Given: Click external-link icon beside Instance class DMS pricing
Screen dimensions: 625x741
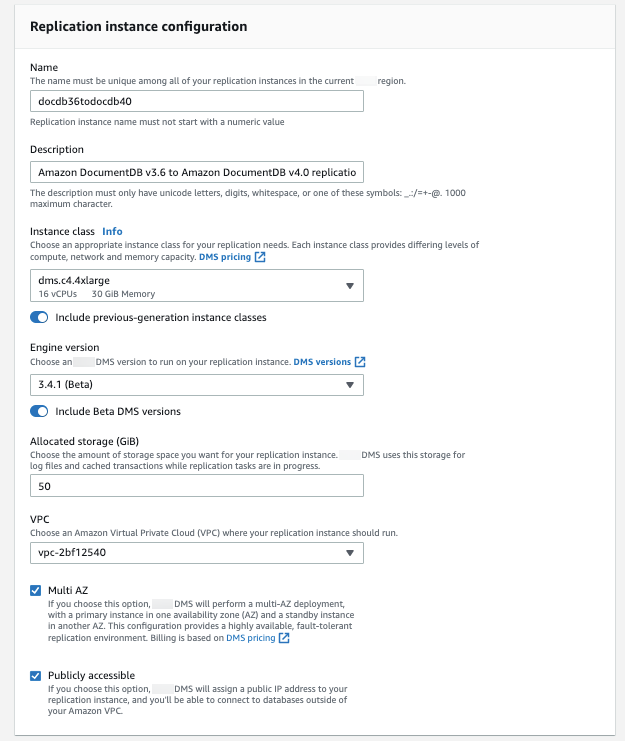Looking at the screenshot, I should click(260, 257).
